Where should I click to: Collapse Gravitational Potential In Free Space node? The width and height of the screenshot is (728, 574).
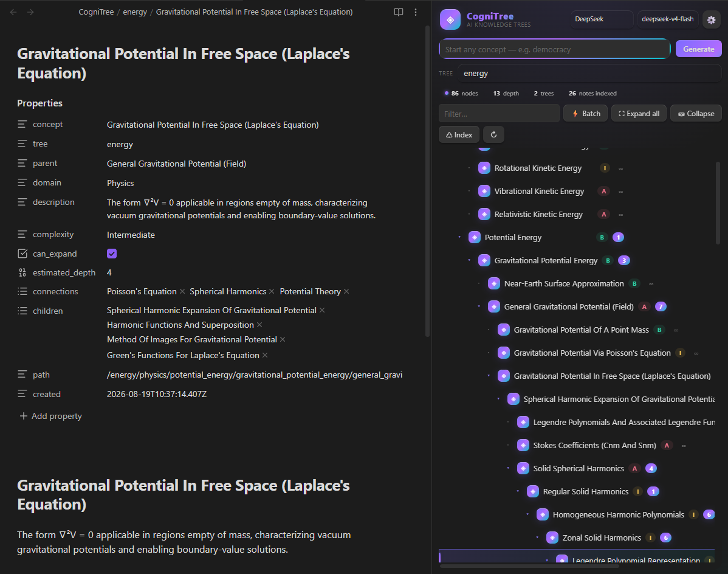[x=489, y=376]
